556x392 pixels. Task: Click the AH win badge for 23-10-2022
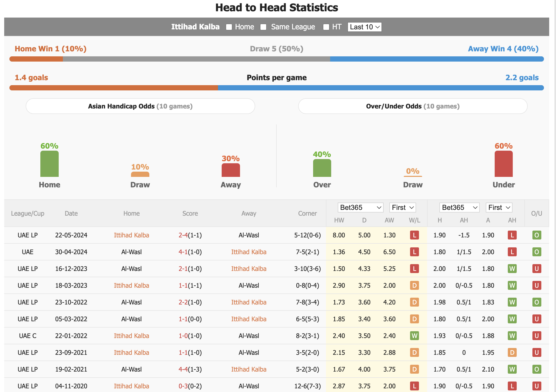(512, 302)
